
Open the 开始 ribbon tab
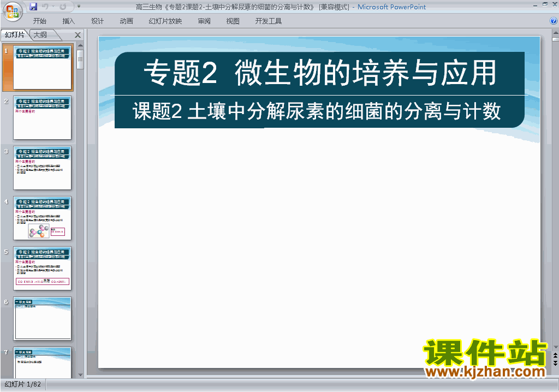(x=39, y=21)
